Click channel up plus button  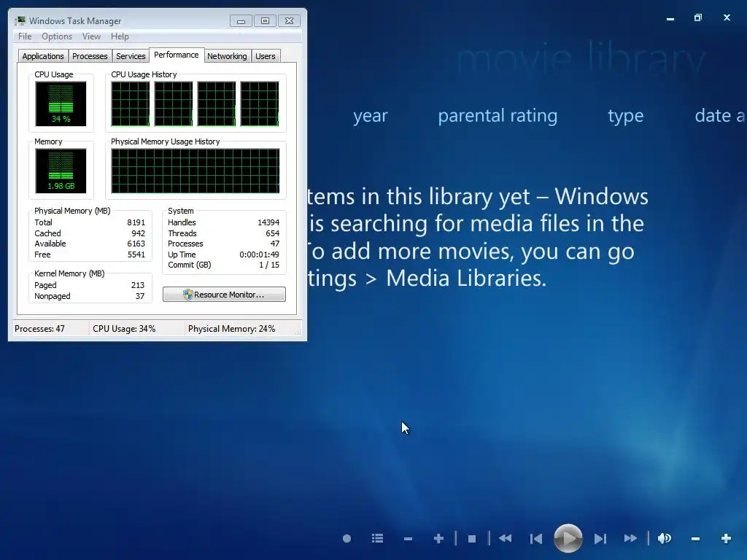438,539
